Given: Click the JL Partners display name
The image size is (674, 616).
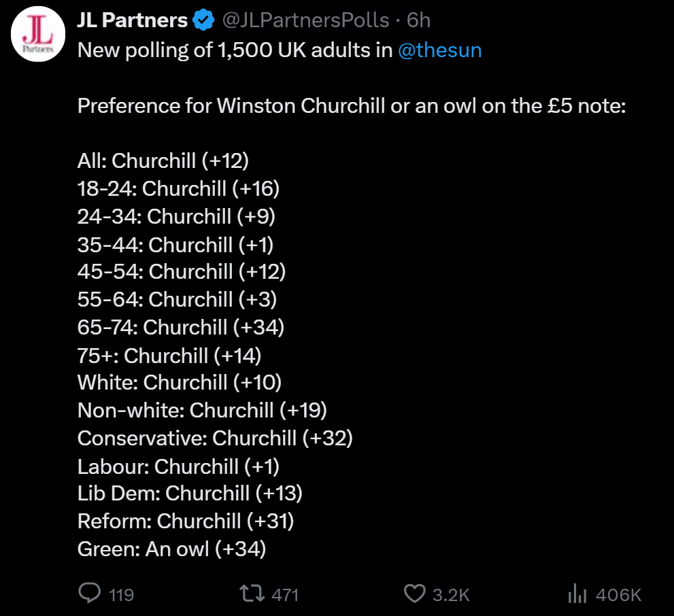Looking at the screenshot, I should 132,21.
